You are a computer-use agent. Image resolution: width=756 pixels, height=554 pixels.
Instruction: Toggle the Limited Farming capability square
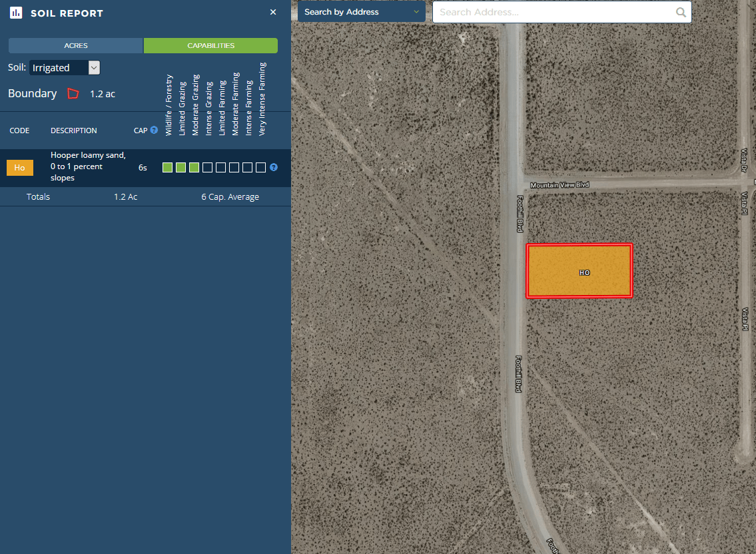coord(220,167)
